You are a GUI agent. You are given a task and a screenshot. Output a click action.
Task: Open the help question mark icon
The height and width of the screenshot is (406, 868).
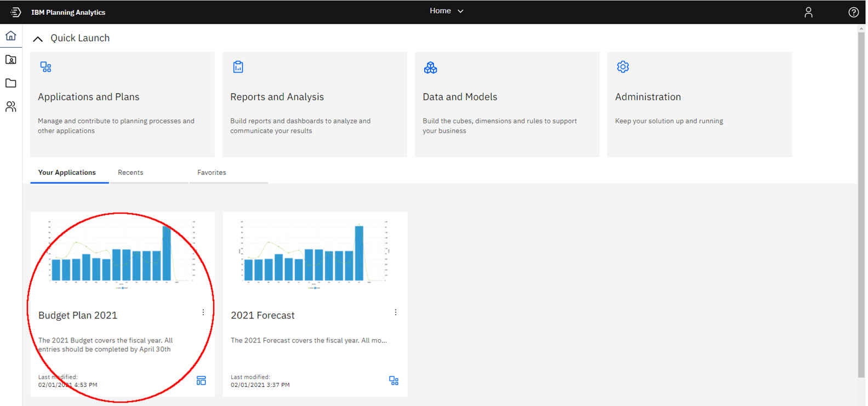point(853,12)
